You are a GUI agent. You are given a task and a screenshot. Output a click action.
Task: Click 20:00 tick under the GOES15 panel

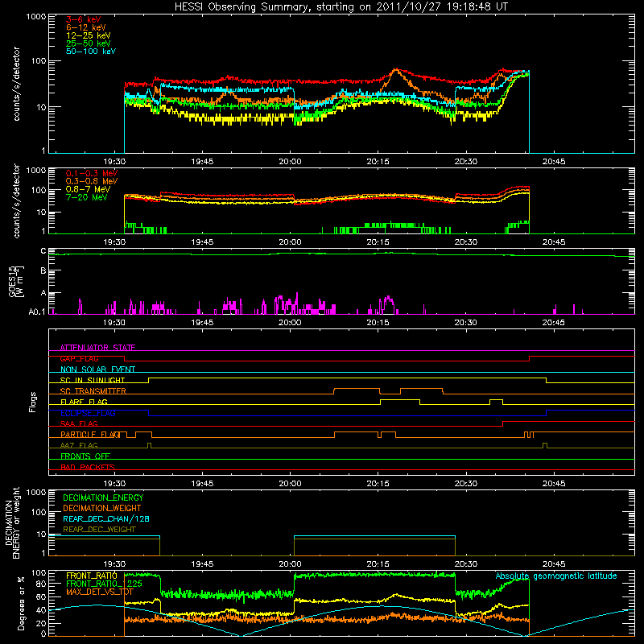pyautogui.click(x=290, y=323)
